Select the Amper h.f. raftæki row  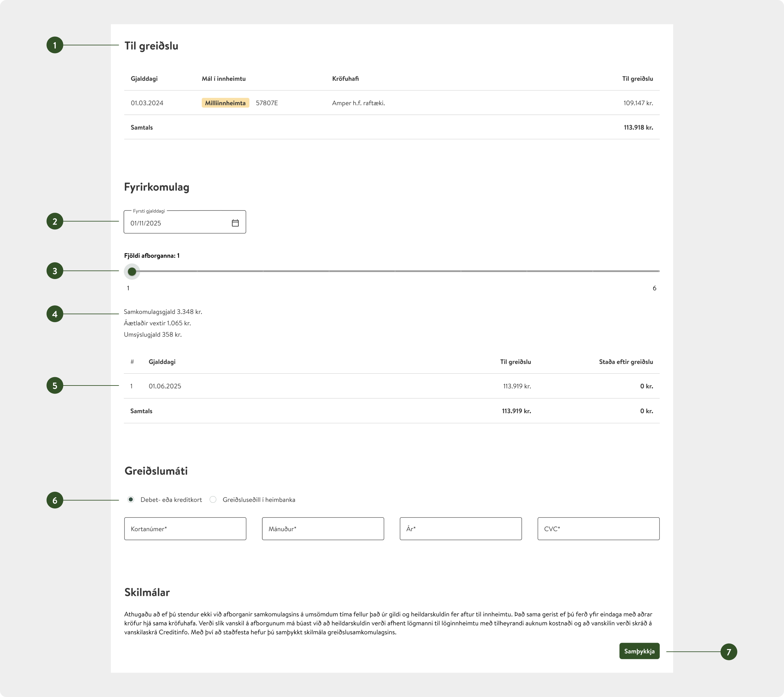click(x=358, y=103)
